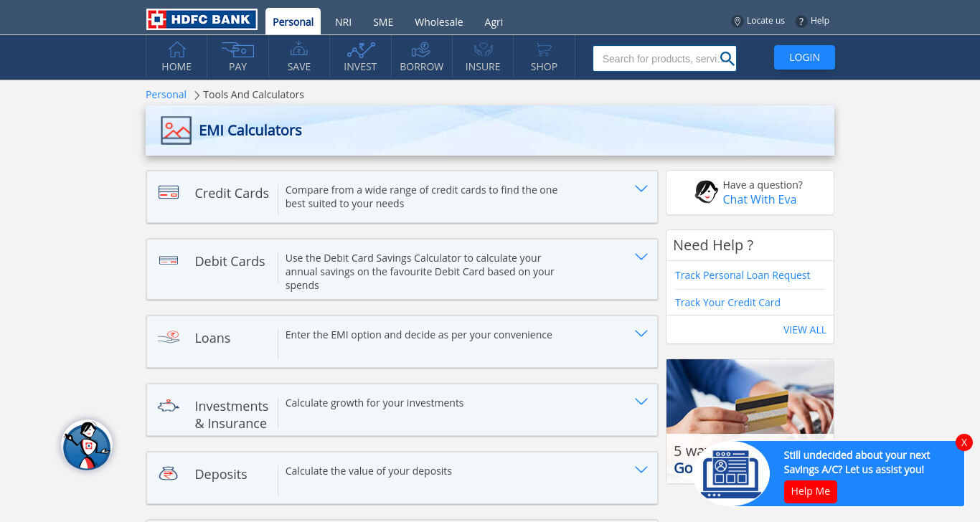Viewport: 980px width, 522px height.
Task: Switch to the SME tab
Action: 383,22
